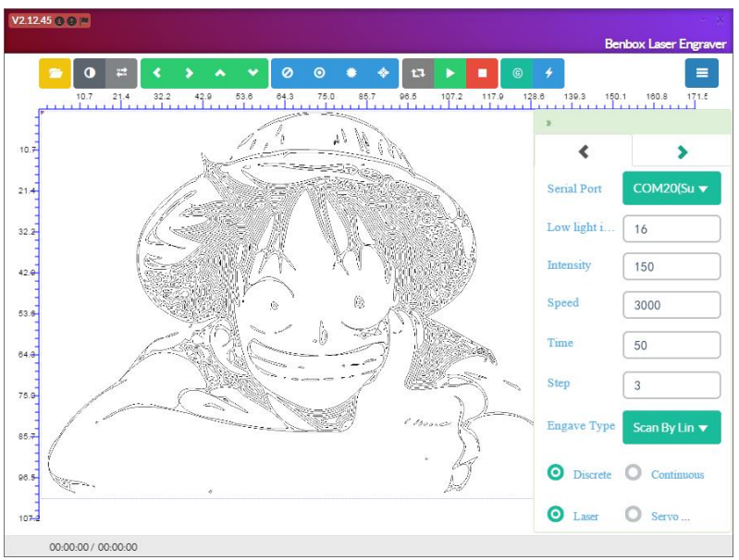
Task: Click the second round icon after version
Action: [71, 21]
